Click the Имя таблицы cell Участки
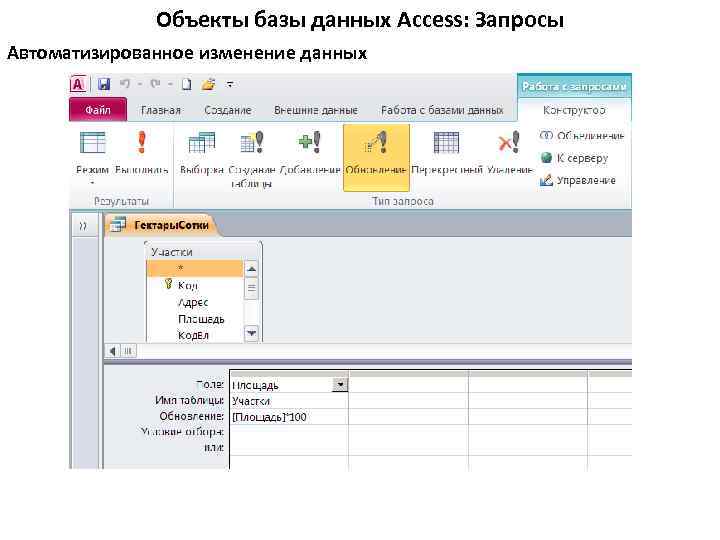 [x=289, y=401]
